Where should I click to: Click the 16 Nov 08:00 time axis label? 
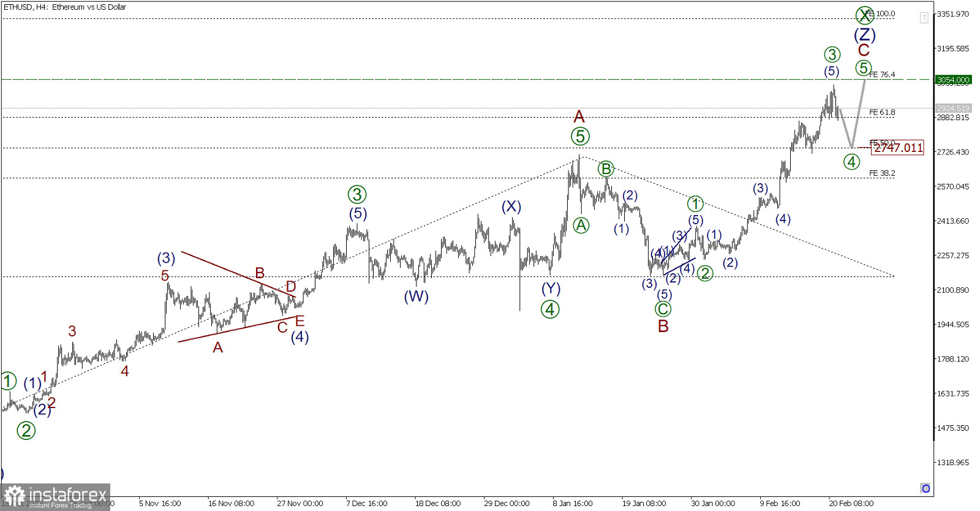click(x=231, y=504)
